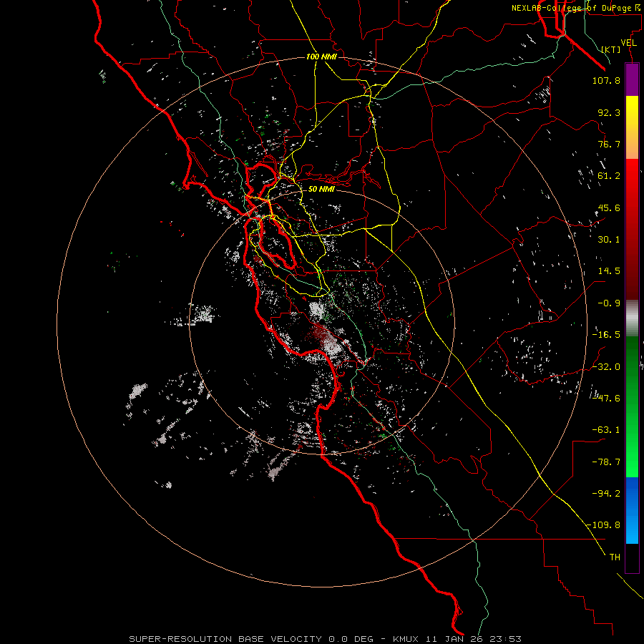Click the 14.5 velocity scale value
This screenshot has width=644, height=644.
point(609,271)
